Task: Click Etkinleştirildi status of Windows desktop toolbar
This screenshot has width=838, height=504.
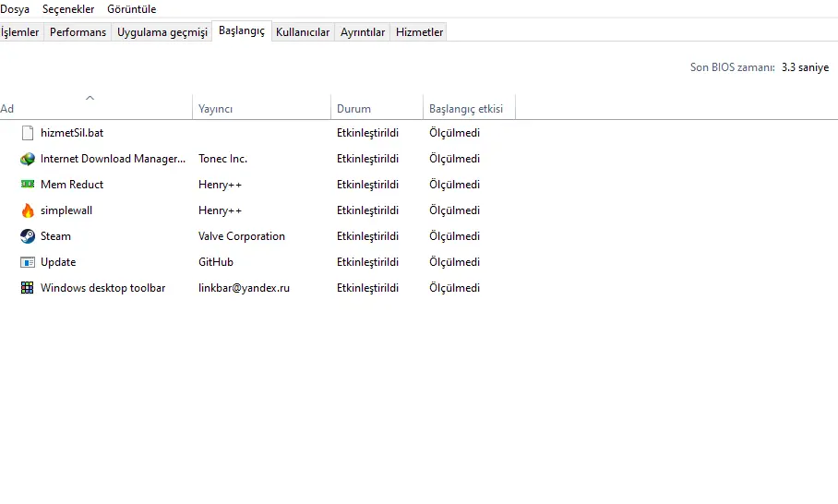Action: click(367, 288)
